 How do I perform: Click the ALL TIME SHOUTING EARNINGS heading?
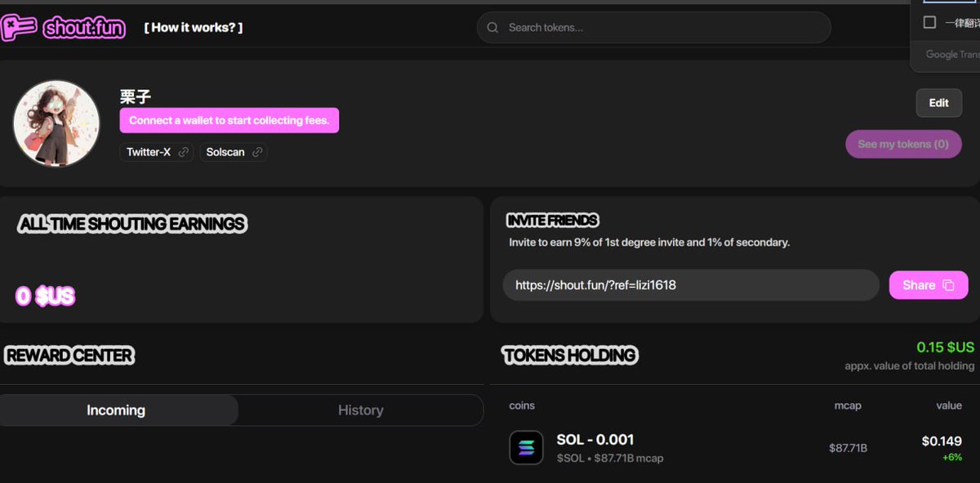click(131, 224)
